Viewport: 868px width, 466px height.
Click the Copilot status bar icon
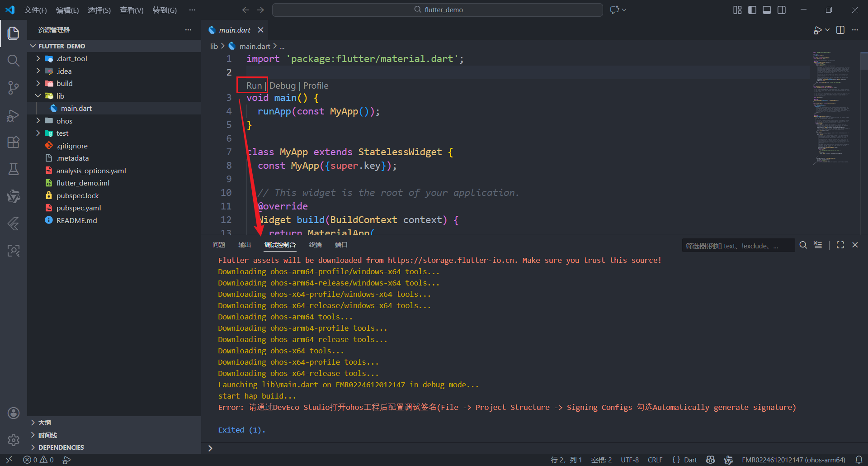[x=711, y=460]
